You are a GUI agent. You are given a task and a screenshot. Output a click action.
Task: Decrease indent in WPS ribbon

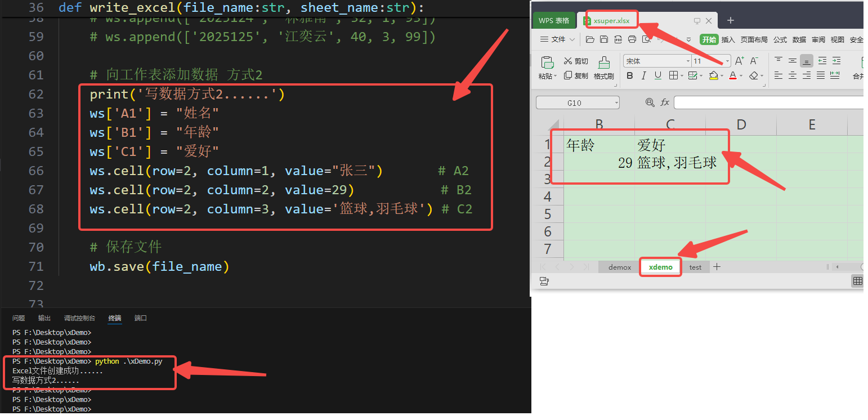click(822, 61)
